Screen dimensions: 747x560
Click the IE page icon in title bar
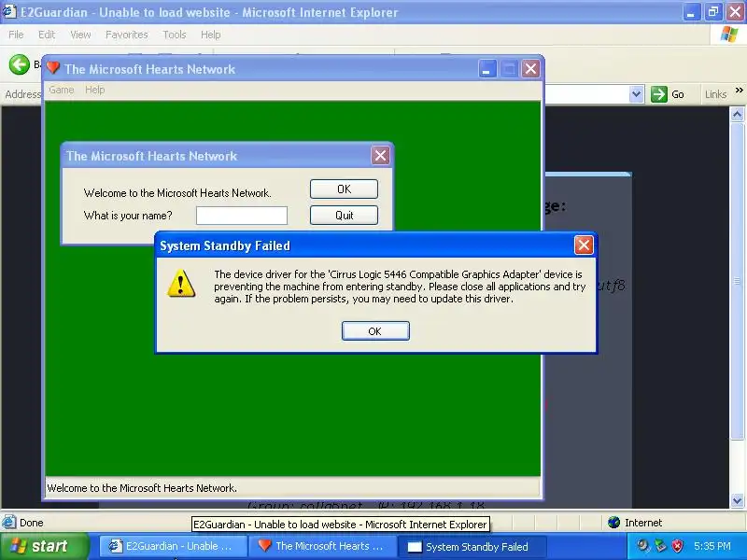(x=9, y=11)
